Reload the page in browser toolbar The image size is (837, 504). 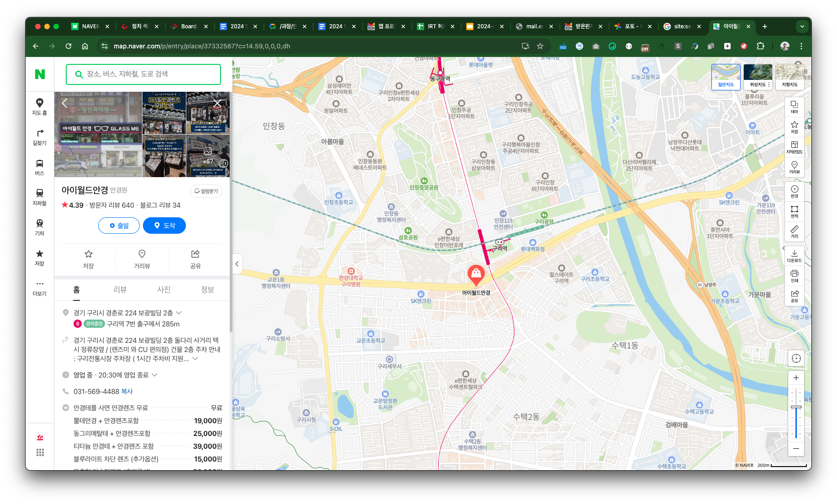pyautogui.click(x=68, y=46)
